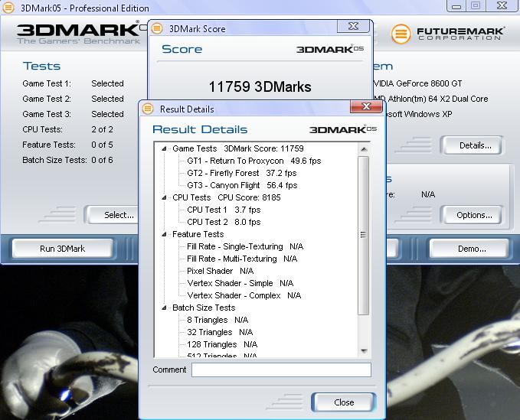The height and width of the screenshot is (420, 520).
Task: Select GT1 - Return To Proxycon row
Action: pyautogui.click(x=254, y=161)
